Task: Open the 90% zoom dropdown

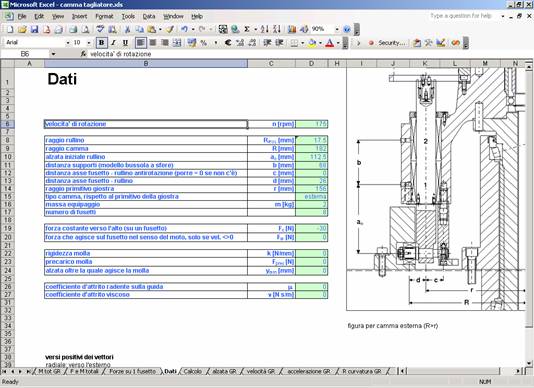Action: click(x=337, y=30)
